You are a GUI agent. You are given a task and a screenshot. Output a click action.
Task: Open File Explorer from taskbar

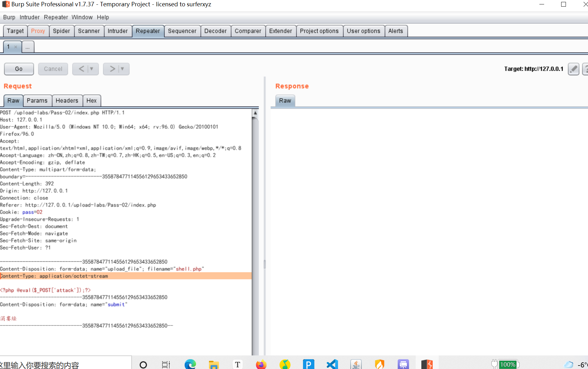(214, 365)
